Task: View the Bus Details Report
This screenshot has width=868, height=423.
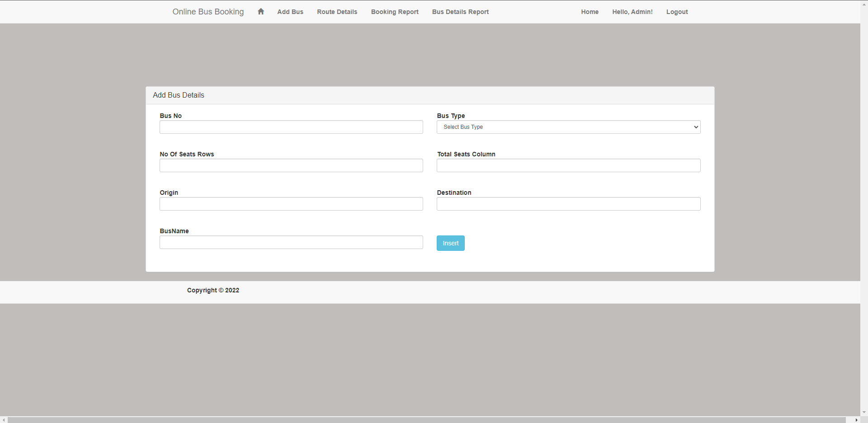Action: click(460, 12)
